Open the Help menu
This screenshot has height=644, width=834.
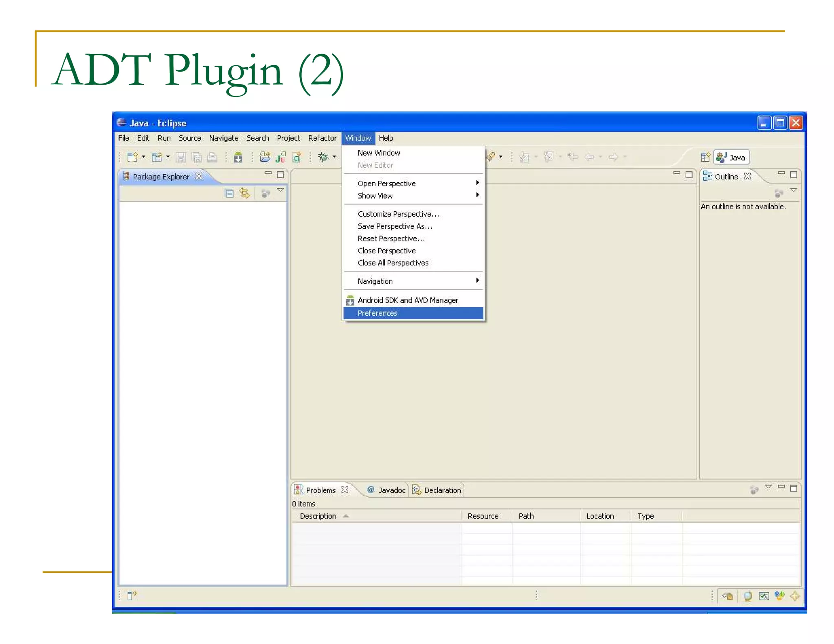[386, 138]
